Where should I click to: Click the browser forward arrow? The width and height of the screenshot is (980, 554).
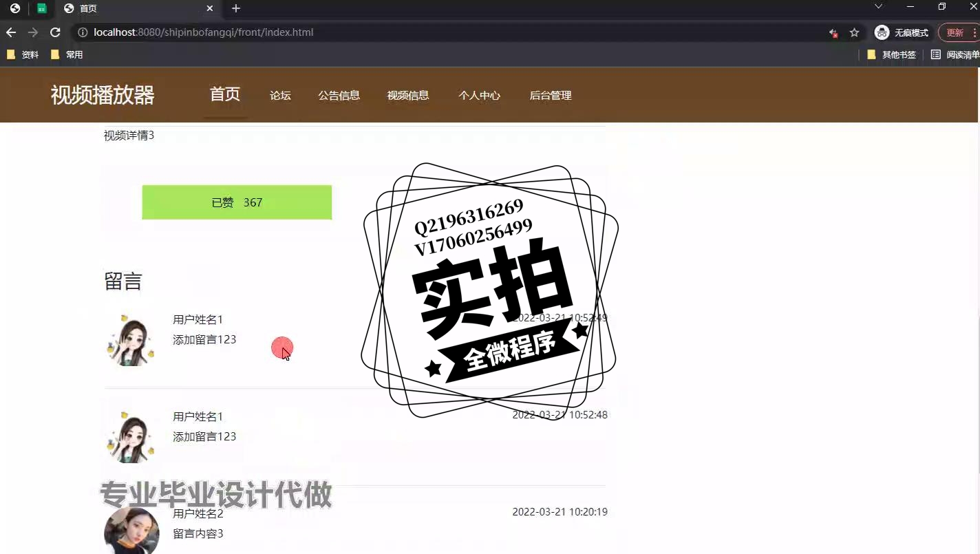pos(33,32)
